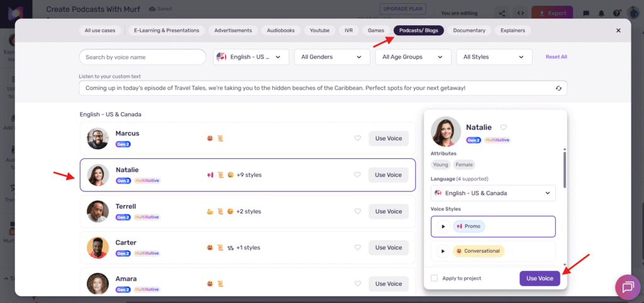Select the Youtube tab
This screenshot has width=644, height=303.
(x=319, y=30)
